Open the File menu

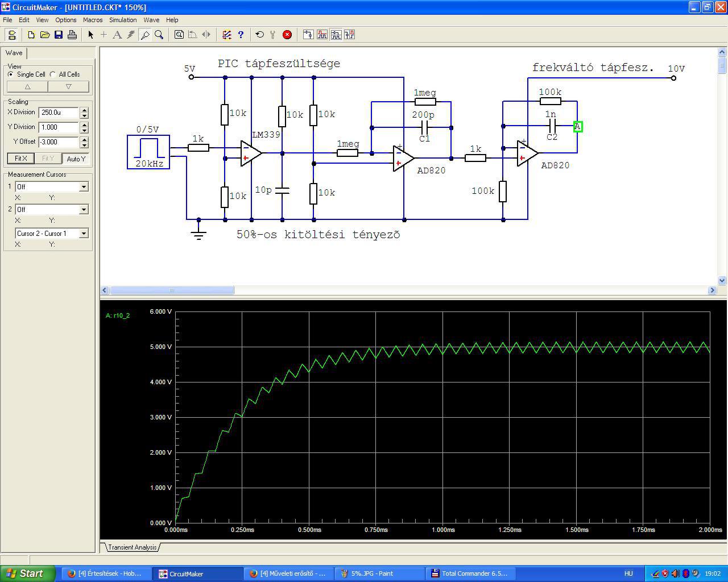click(7, 20)
